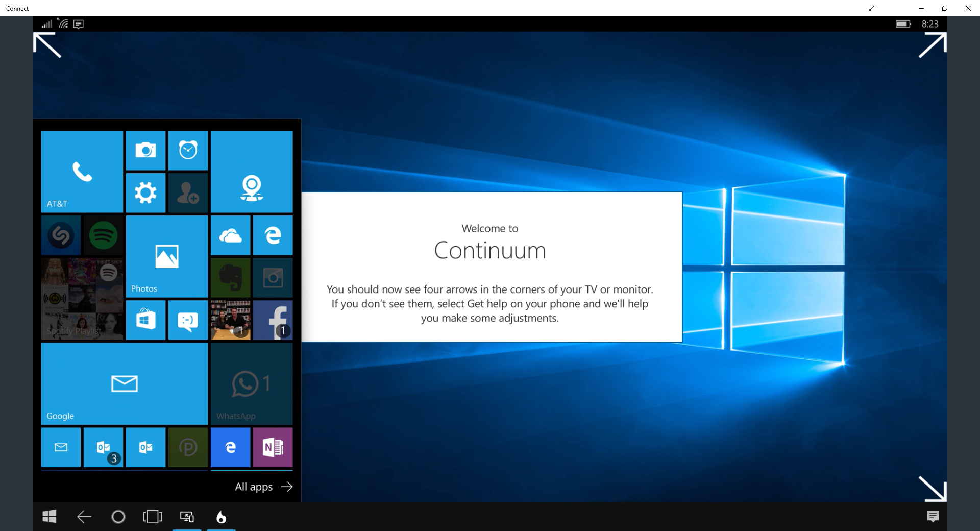
Task: Open the Camera tile
Action: pyautogui.click(x=145, y=150)
